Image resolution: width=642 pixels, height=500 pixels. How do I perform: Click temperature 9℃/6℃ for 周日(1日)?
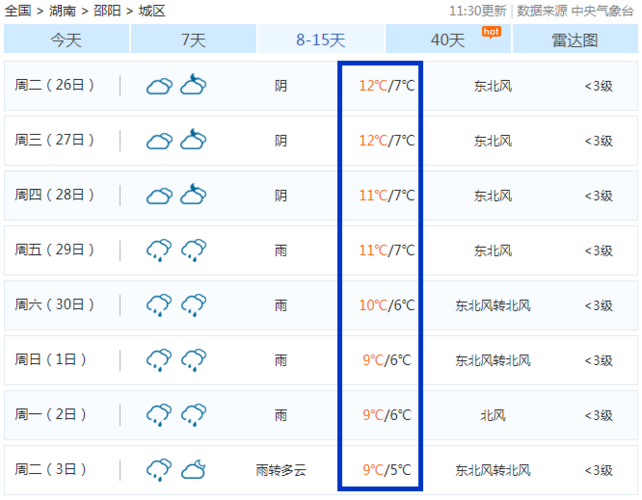[x=387, y=360]
